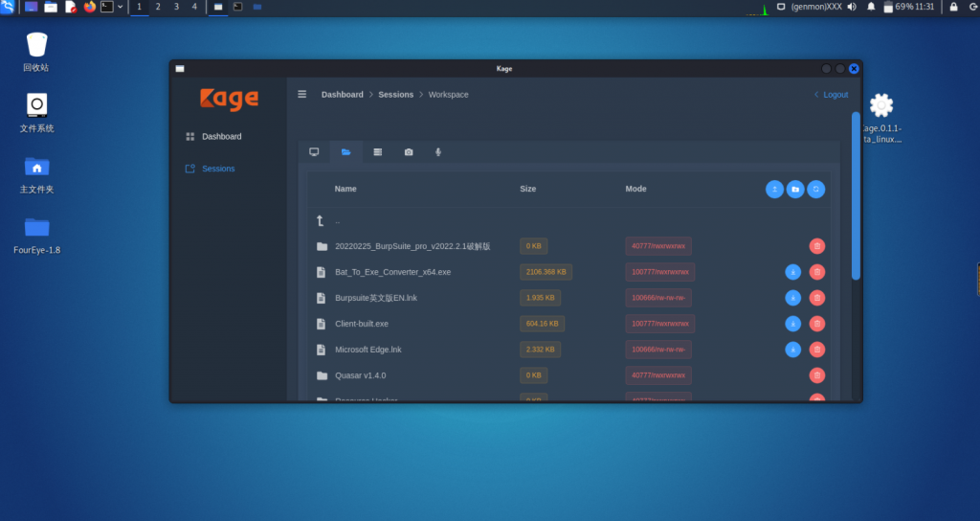Select Microsoft Edge.lnk file name
This screenshot has height=521, width=980.
tap(368, 350)
